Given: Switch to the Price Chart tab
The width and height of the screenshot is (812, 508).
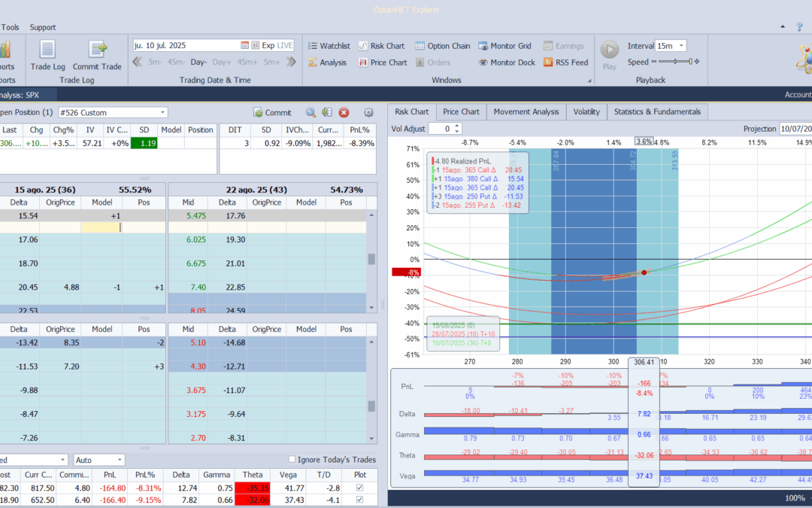Looking at the screenshot, I should [461, 111].
